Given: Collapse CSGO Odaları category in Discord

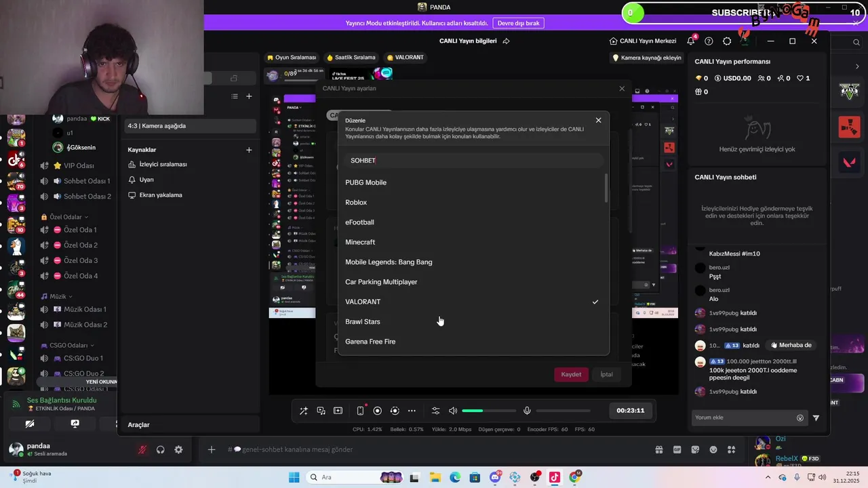Looking at the screenshot, I should [x=68, y=345].
